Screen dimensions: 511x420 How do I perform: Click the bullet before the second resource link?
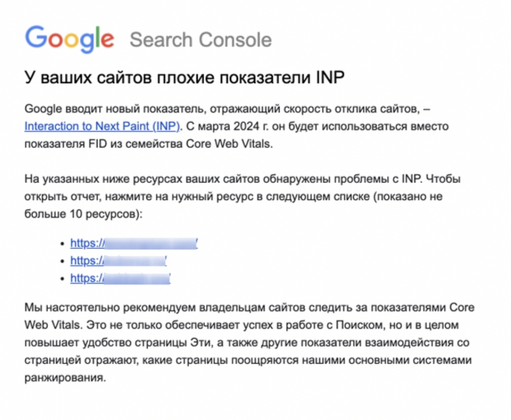[x=63, y=262]
